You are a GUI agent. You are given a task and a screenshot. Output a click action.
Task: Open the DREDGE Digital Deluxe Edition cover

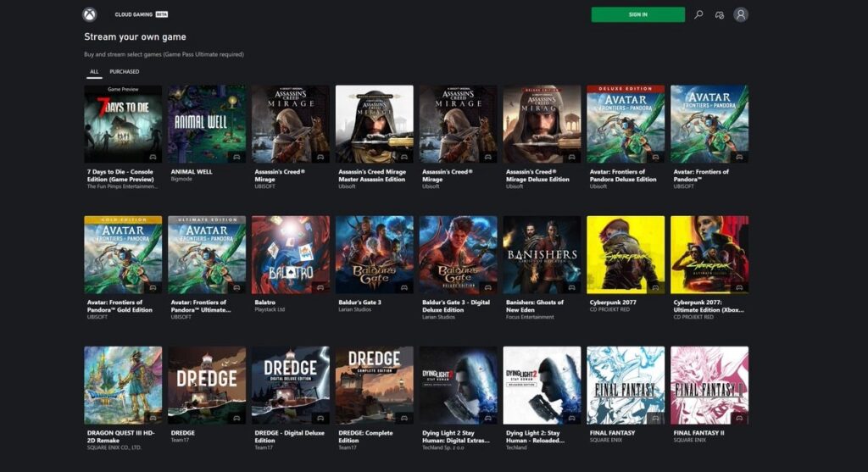point(291,385)
